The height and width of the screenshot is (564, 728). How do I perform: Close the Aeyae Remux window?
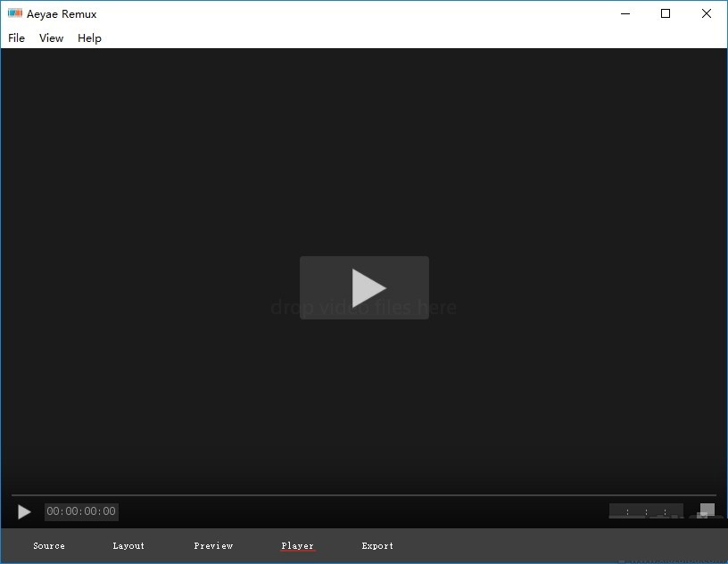pos(707,13)
